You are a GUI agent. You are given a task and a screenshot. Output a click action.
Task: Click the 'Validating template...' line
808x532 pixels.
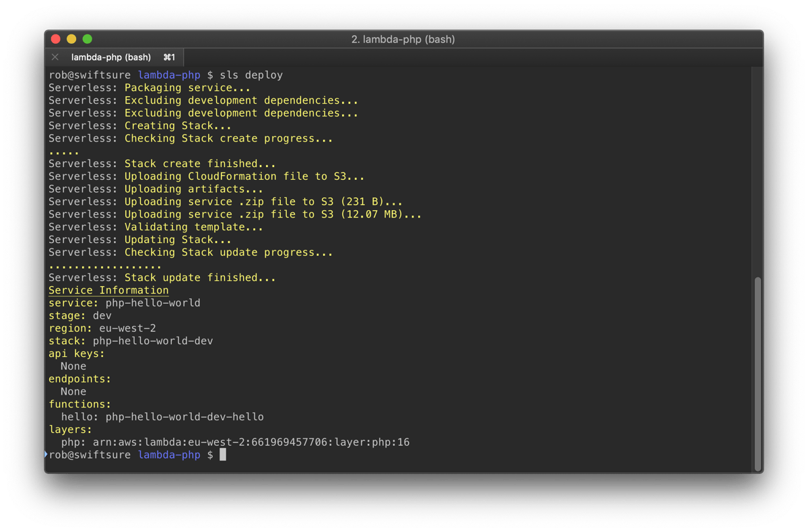click(x=156, y=227)
